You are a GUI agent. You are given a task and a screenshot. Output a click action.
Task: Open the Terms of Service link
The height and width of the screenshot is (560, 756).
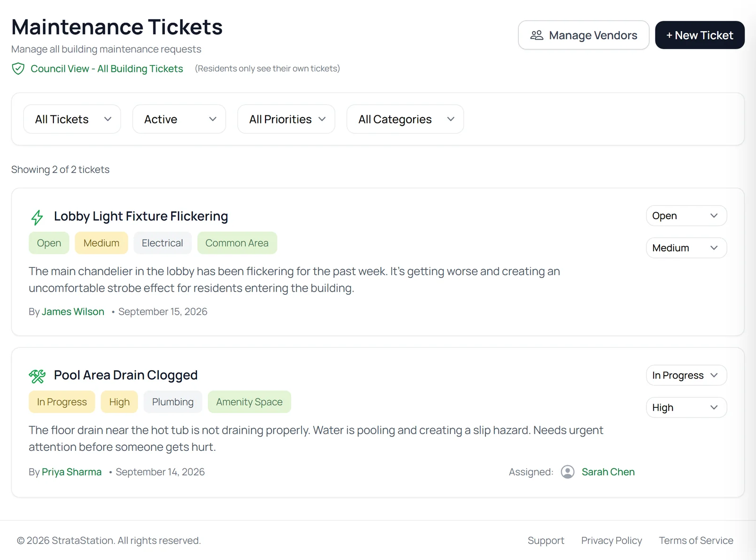pyautogui.click(x=696, y=541)
